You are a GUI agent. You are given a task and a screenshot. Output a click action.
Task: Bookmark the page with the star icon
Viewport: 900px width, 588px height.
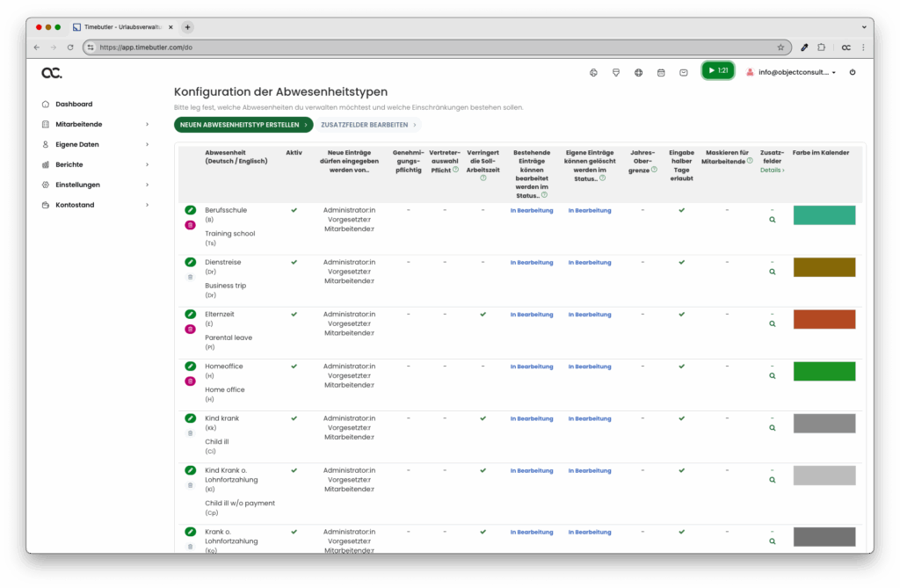pos(780,47)
